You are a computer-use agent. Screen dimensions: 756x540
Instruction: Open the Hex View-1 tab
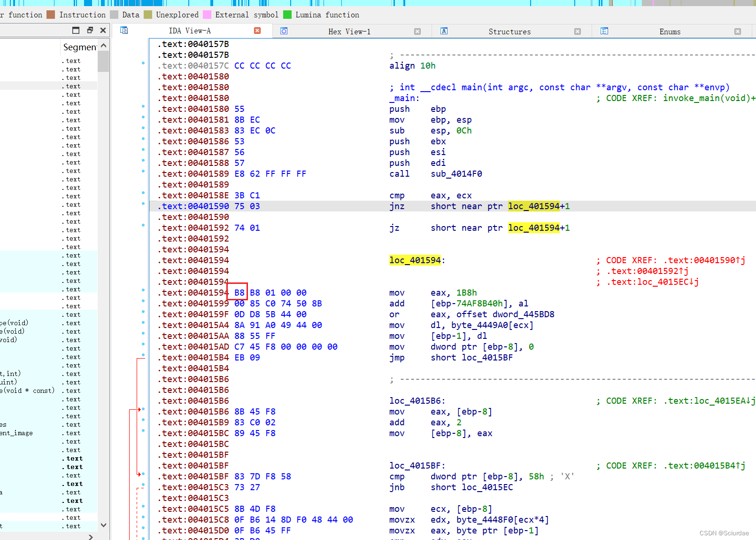pyautogui.click(x=349, y=31)
